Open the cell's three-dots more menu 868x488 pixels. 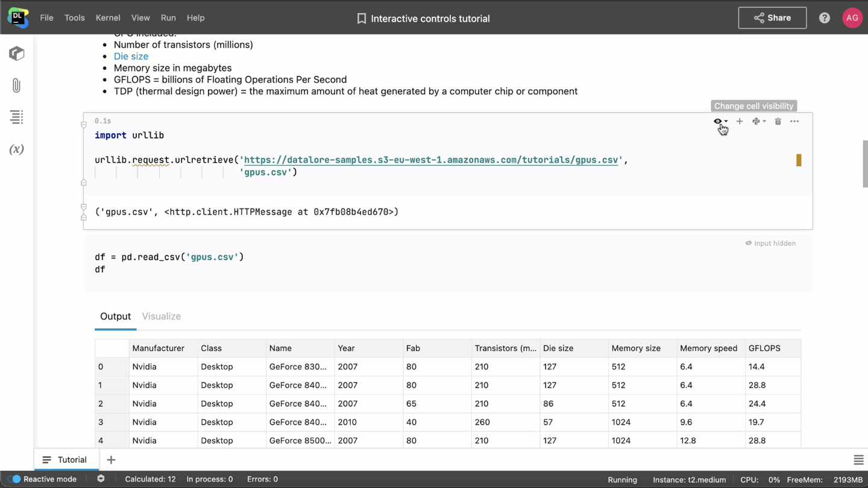pyautogui.click(x=794, y=122)
